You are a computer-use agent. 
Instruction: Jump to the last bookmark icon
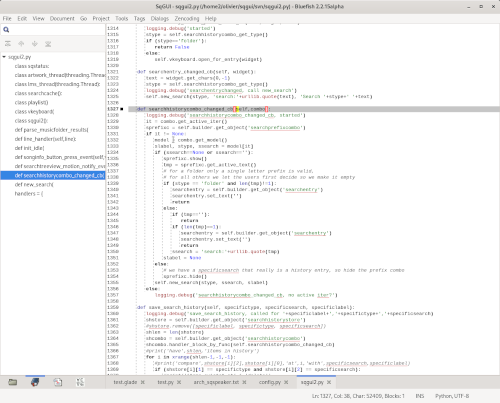[x=48, y=44]
